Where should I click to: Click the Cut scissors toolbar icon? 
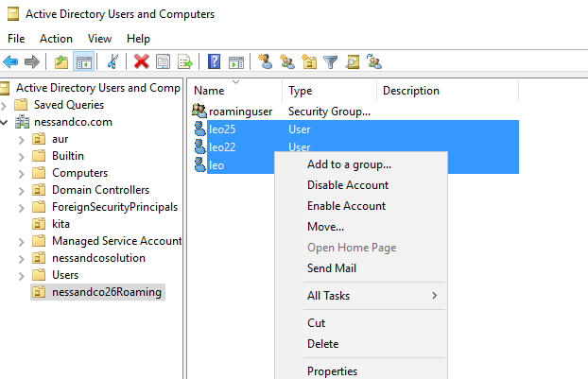[112, 61]
